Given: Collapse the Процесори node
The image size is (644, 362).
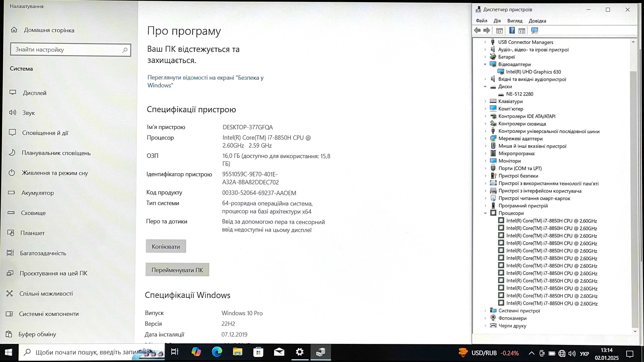Looking at the screenshot, I should 485,213.
